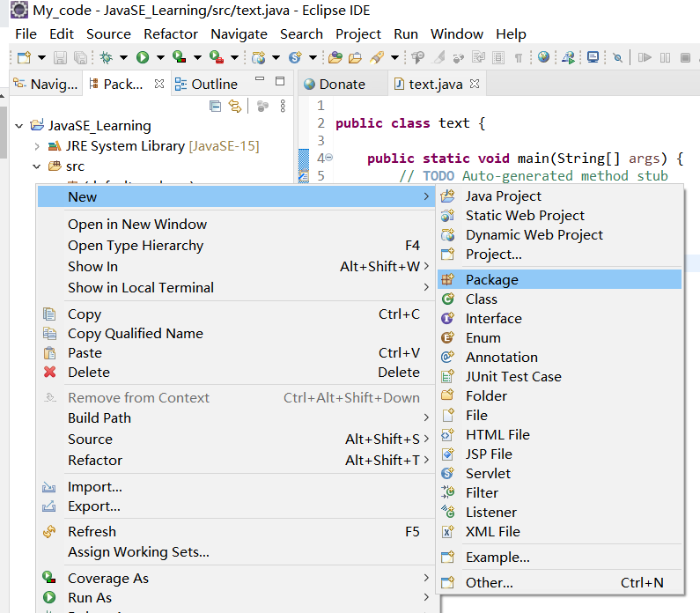
Task: Choose Enum in New submenu
Action: coord(560,338)
